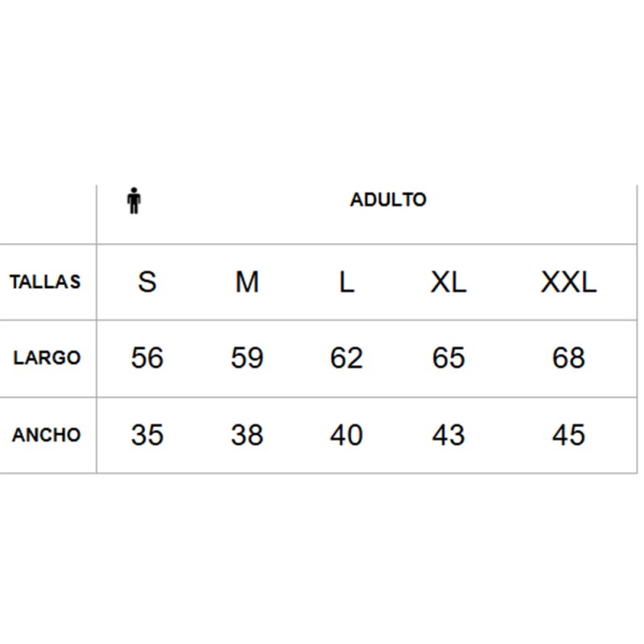Image resolution: width=644 pixels, height=644 pixels.
Task: Select size L in TALLAS row
Action: (346, 283)
